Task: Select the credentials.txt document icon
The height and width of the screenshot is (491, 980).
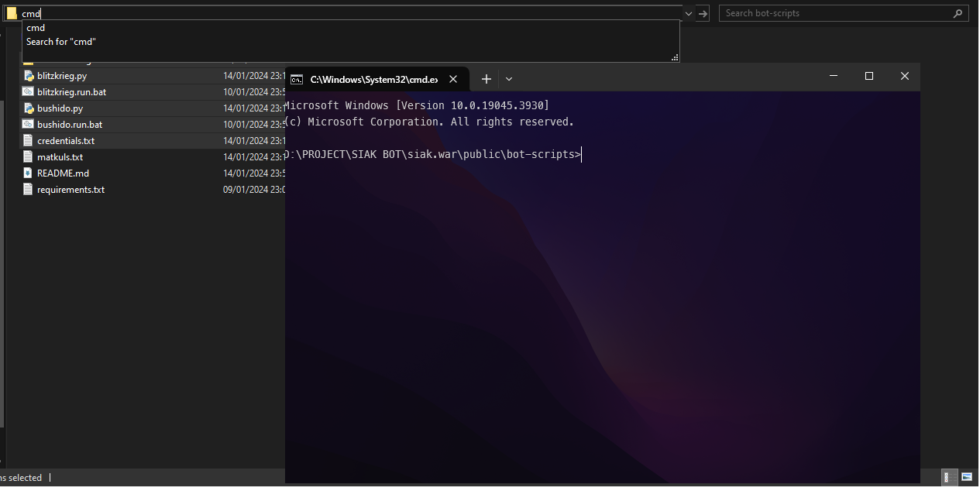Action: [x=29, y=141]
